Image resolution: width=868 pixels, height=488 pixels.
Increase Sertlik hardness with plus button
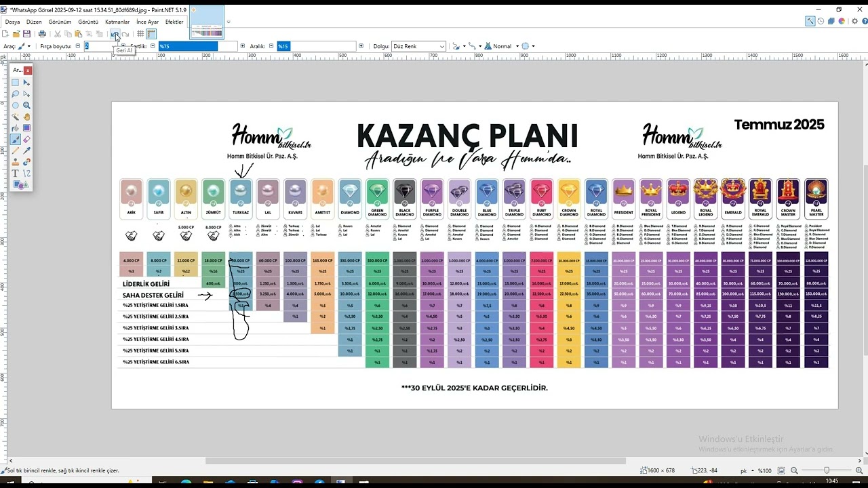click(x=243, y=46)
